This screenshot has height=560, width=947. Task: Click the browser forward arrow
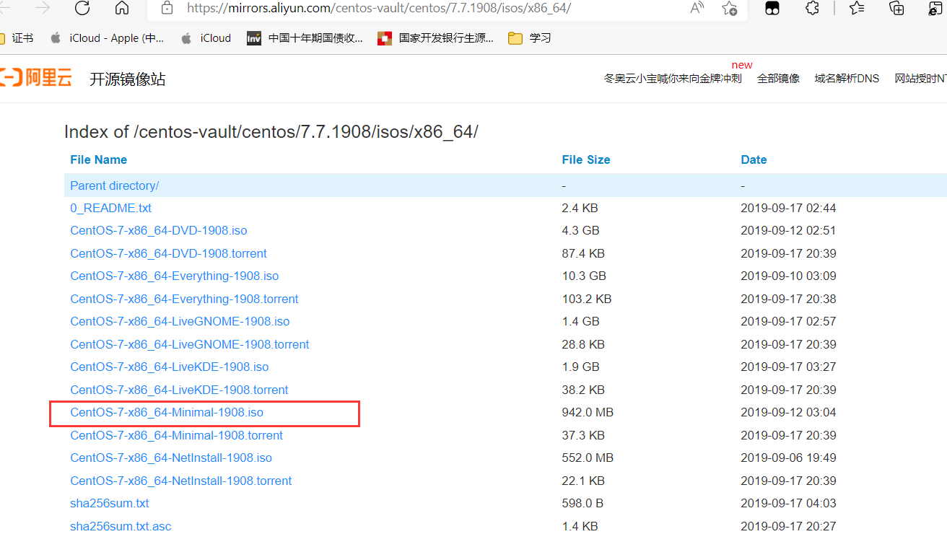pyautogui.click(x=43, y=8)
